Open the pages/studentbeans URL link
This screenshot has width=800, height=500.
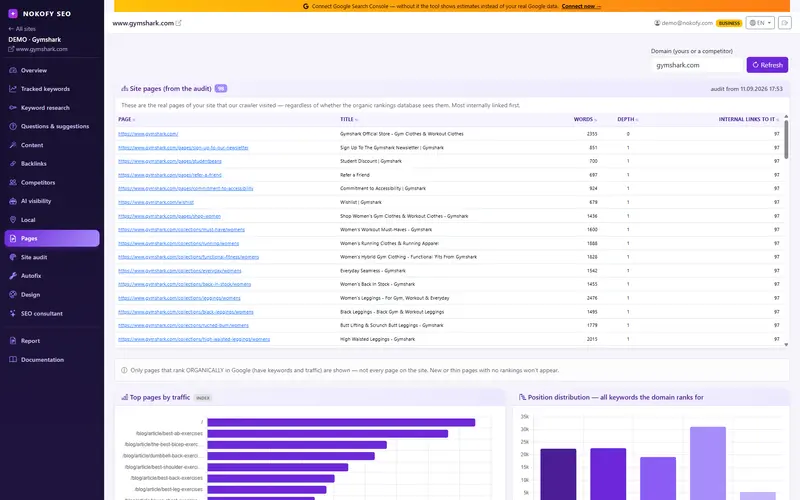point(170,161)
